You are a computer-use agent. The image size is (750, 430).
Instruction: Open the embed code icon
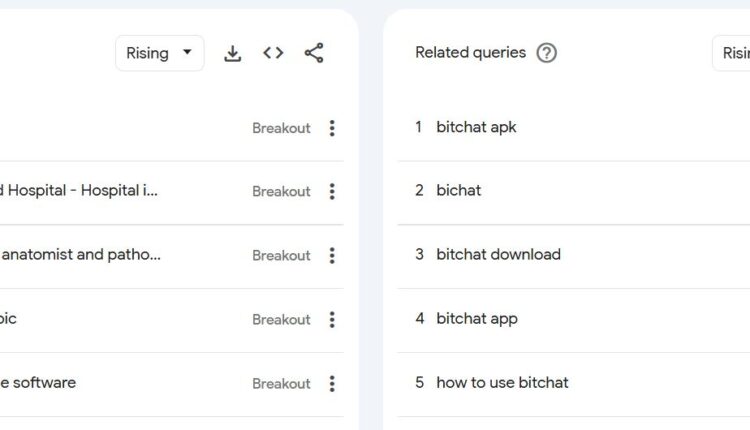coord(273,54)
